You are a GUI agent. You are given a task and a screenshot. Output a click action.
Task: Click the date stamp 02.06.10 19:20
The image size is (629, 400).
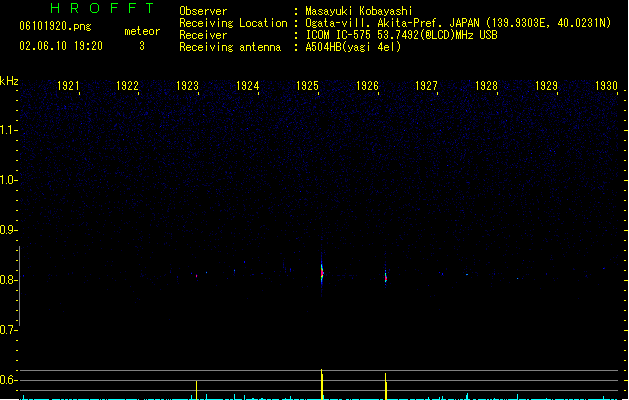[x=61, y=46]
